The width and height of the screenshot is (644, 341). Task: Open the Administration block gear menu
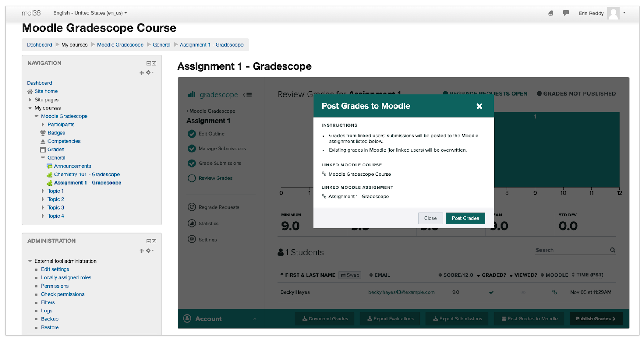[150, 251]
